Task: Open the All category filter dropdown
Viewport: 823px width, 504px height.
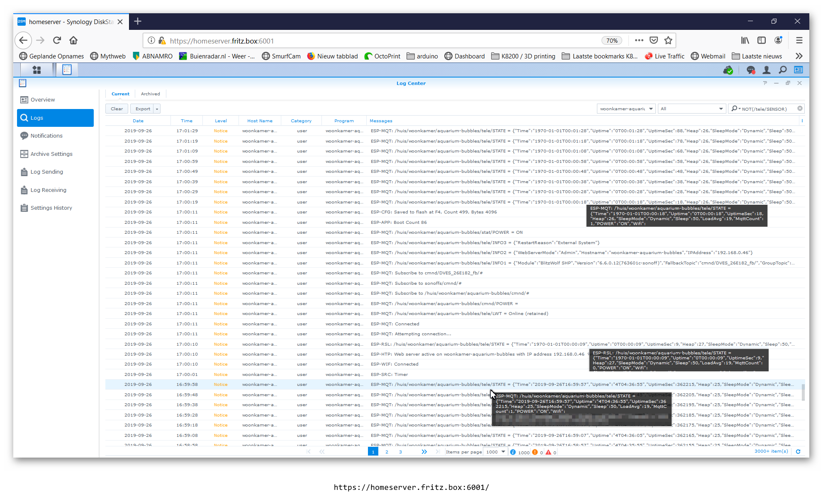Action: pos(691,108)
